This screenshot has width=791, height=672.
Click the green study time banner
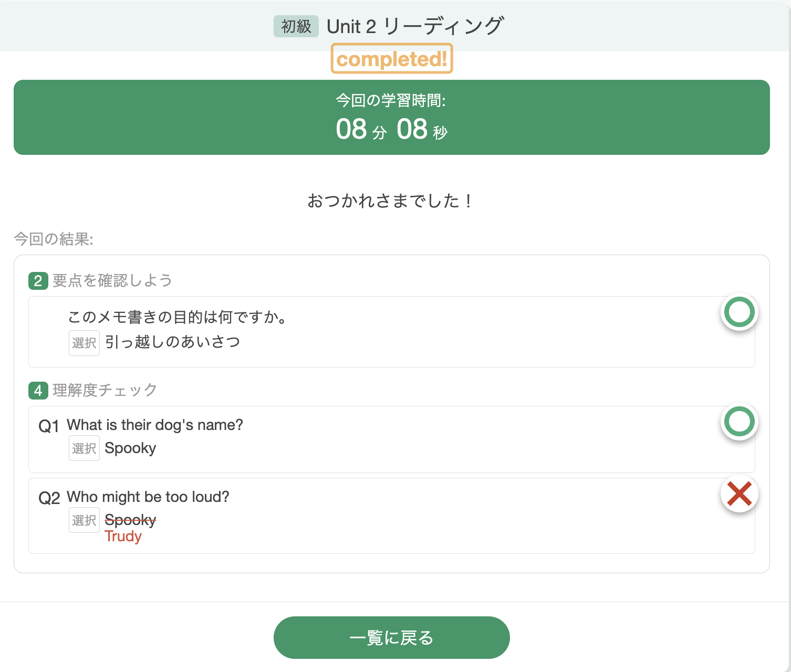392,117
